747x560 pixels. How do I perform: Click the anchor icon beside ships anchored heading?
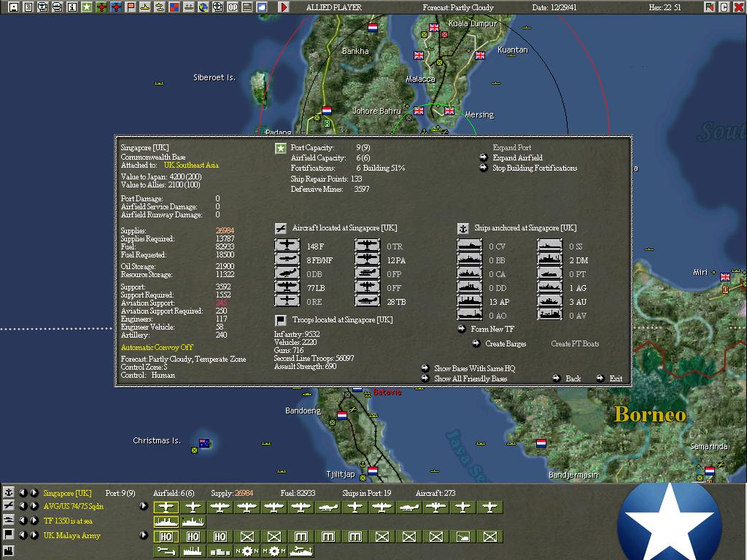pos(462,228)
